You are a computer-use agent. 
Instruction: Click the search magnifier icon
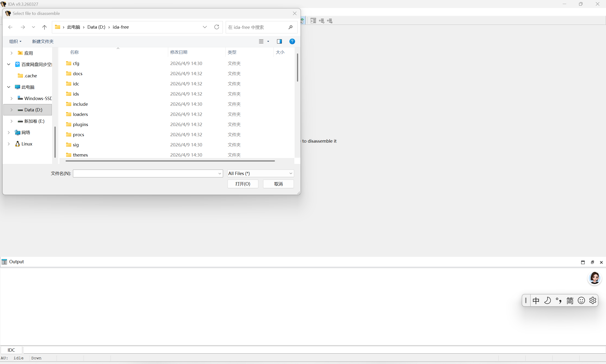(x=291, y=27)
